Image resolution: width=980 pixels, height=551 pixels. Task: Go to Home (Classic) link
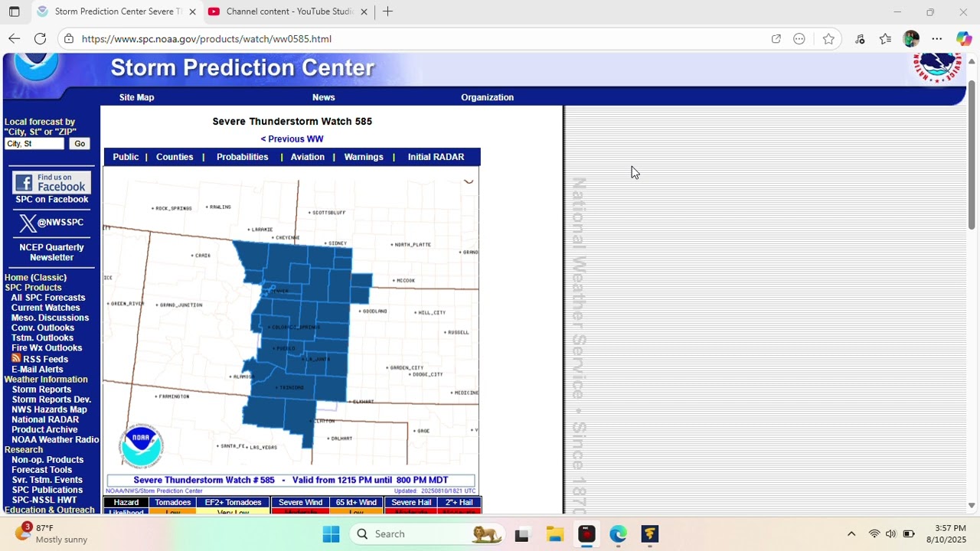click(x=35, y=278)
